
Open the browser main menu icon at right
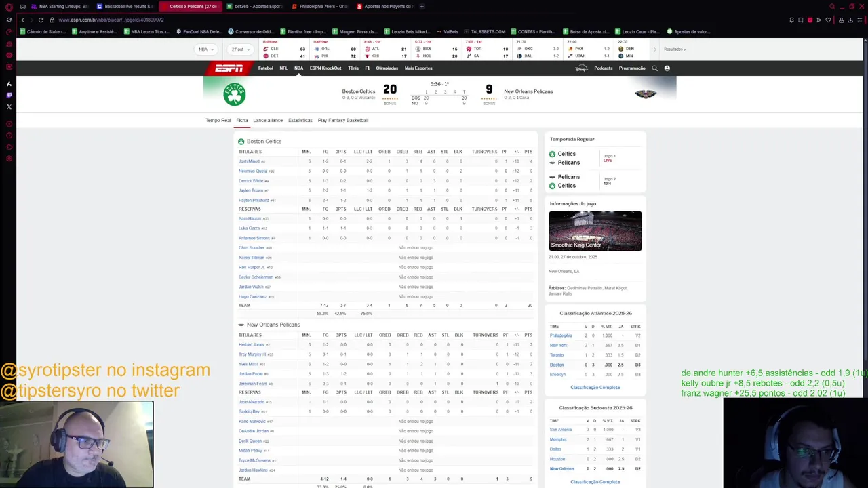pos(860,20)
